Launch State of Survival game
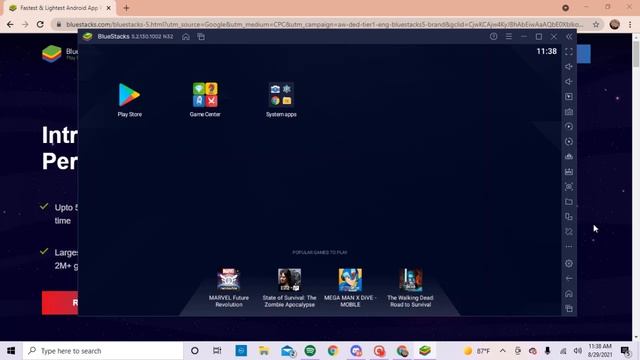The image size is (640, 360). point(289,288)
